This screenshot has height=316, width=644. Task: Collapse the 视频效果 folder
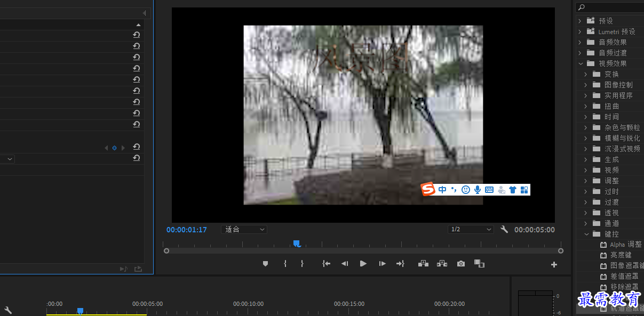coord(580,63)
